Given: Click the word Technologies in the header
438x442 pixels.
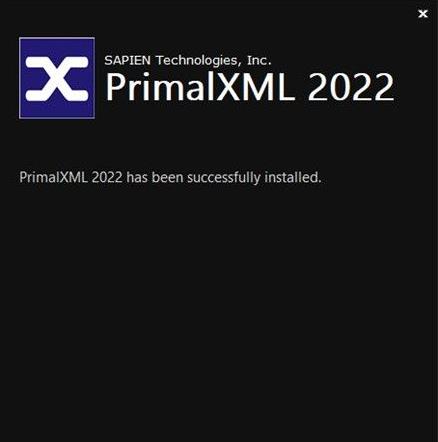Looking at the screenshot, I should coord(199,61).
